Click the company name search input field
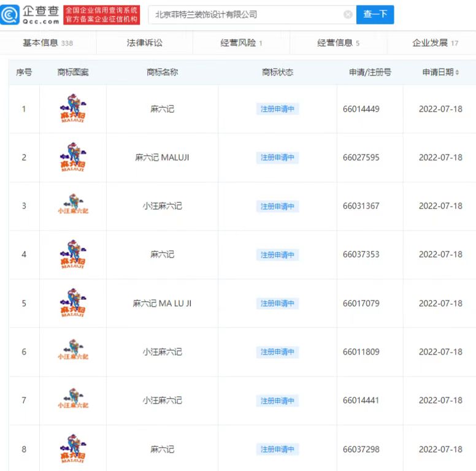 [245, 15]
